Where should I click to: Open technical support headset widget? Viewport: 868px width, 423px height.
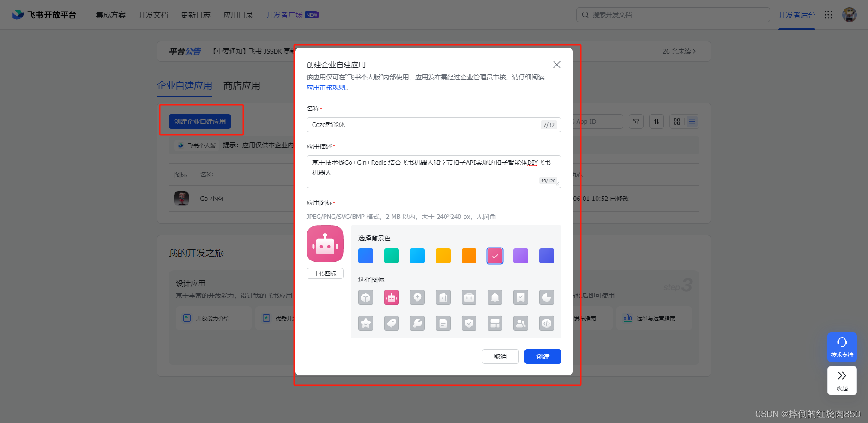tap(842, 347)
